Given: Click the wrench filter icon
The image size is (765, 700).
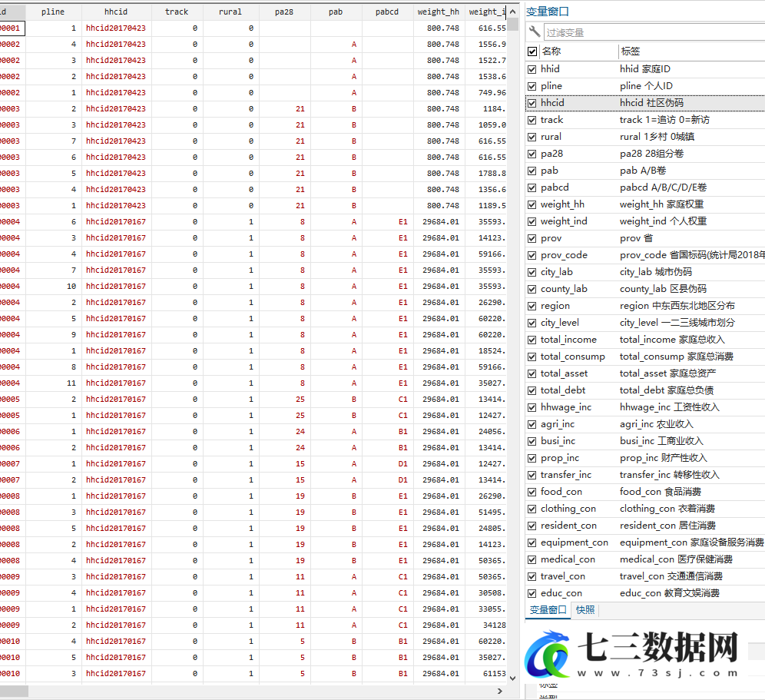Looking at the screenshot, I should [x=535, y=32].
